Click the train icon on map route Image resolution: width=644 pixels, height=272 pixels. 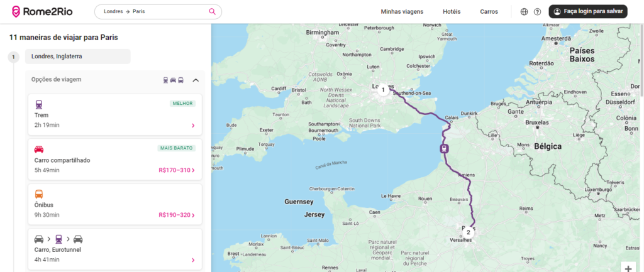click(x=445, y=149)
